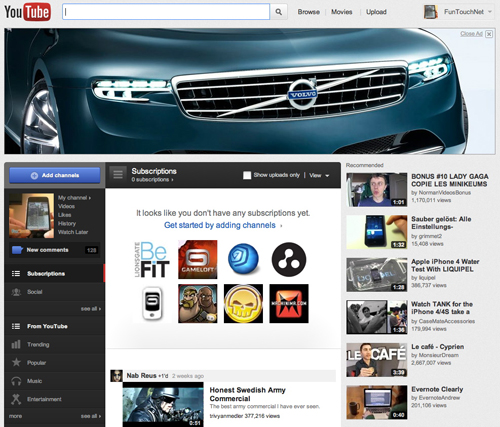
Task: Open Watch TANK for iPhone thumbnail
Action: click(377, 317)
